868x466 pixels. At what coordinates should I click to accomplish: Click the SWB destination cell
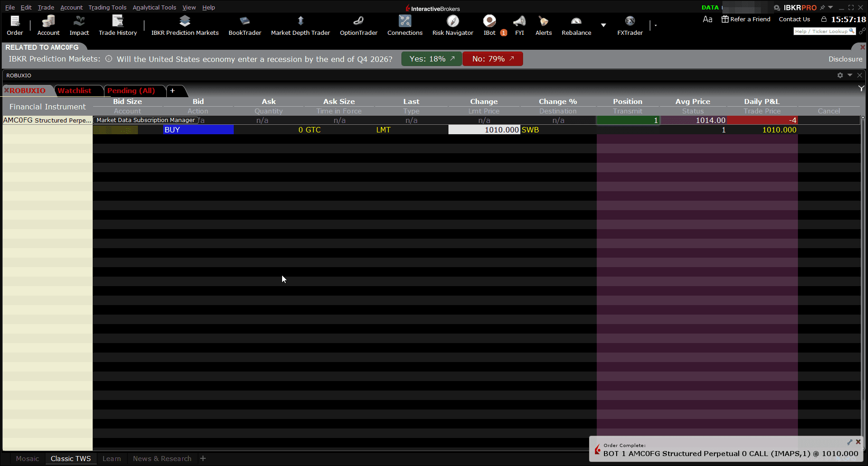530,130
